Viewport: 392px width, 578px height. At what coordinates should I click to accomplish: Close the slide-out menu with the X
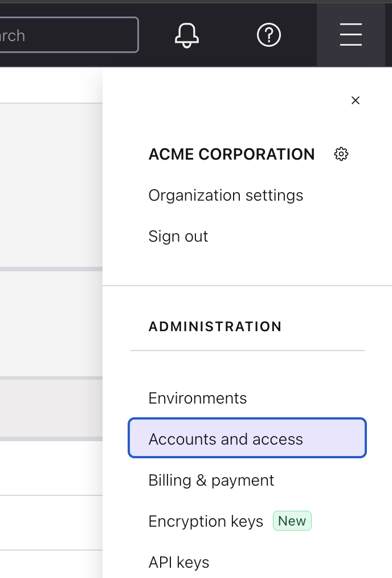356,100
